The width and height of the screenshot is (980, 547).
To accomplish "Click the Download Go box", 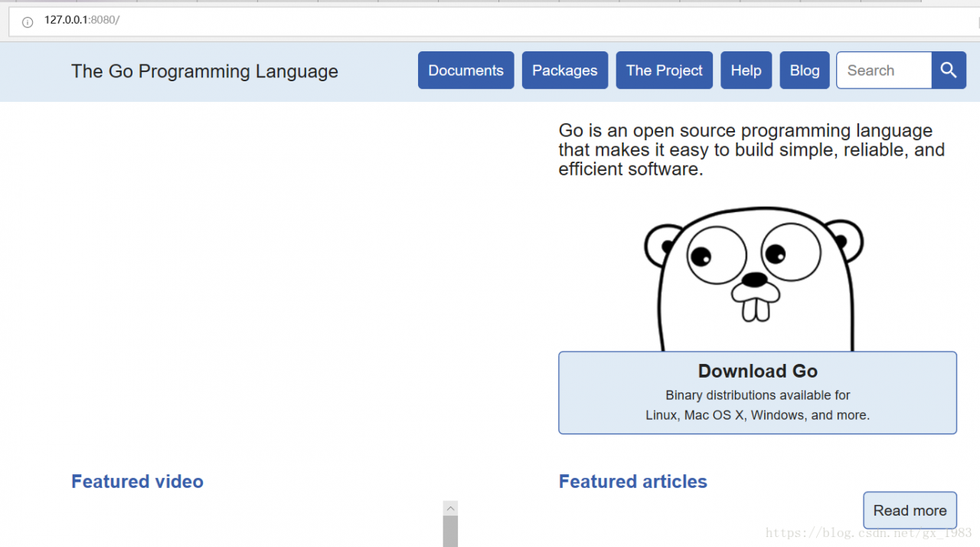I will pos(758,393).
